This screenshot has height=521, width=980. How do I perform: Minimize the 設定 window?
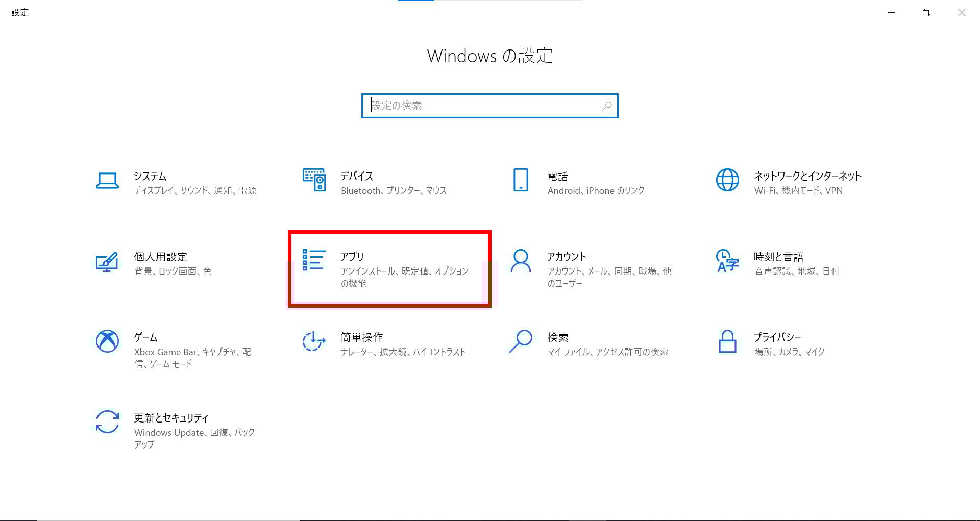891,12
